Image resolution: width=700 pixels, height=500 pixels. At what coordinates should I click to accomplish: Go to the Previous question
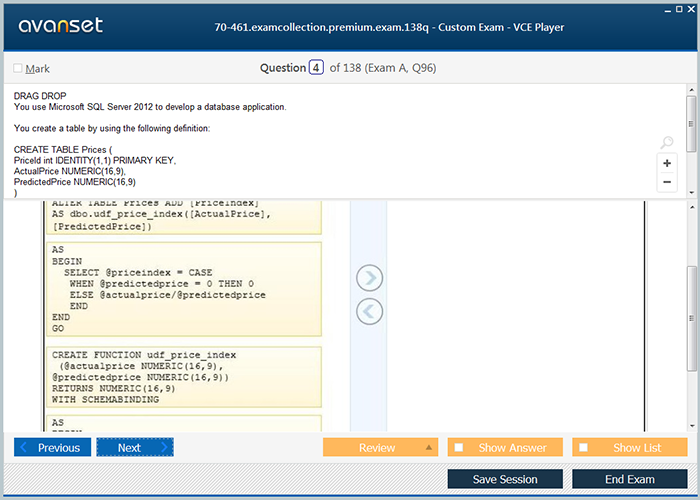[x=52, y=447]
